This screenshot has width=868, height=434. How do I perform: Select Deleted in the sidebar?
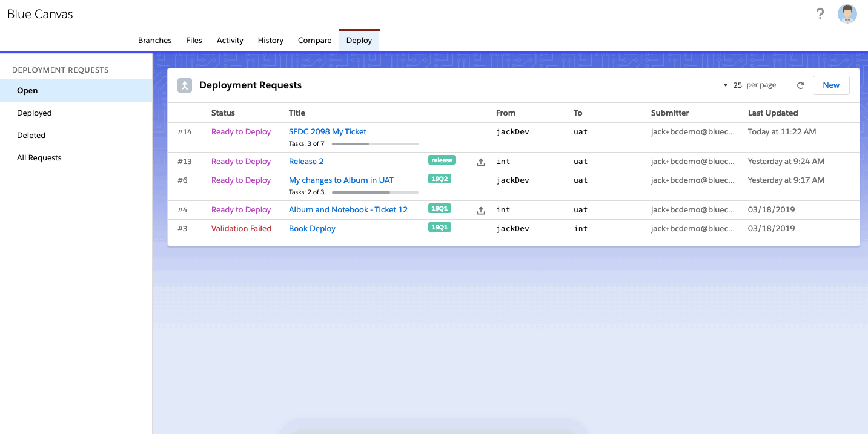(76, 136)
